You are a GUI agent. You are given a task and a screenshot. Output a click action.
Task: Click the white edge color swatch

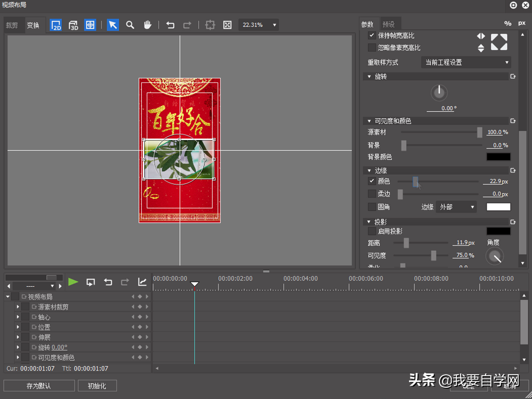pyautogui.click(x=498, y=207)
